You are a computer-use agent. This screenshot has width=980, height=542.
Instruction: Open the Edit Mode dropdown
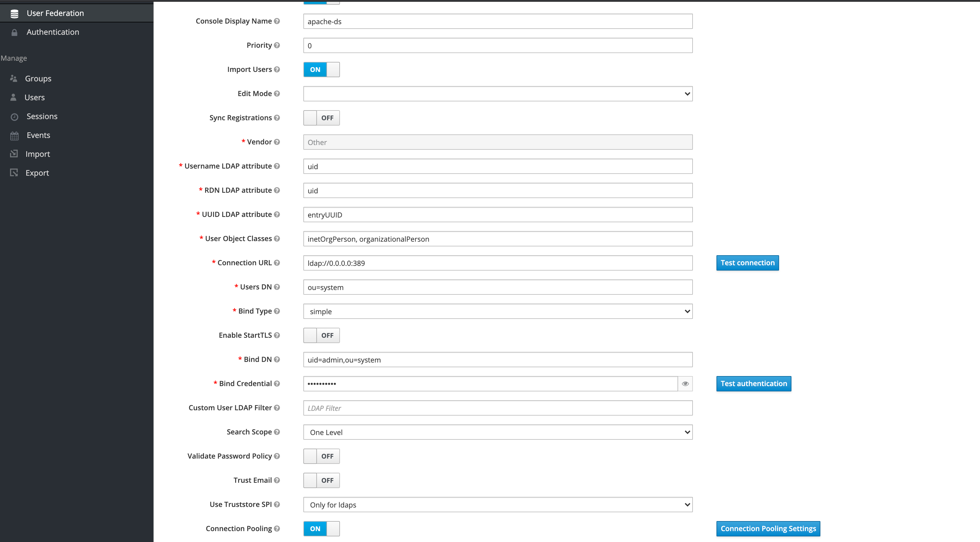point(498,94)
